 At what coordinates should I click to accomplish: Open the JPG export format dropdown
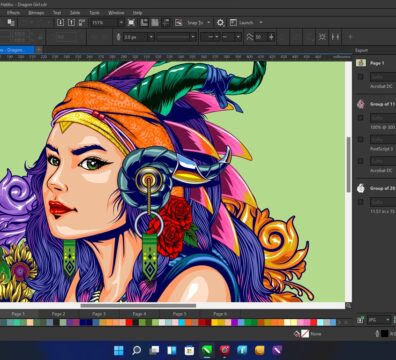(x=378, y=320)
